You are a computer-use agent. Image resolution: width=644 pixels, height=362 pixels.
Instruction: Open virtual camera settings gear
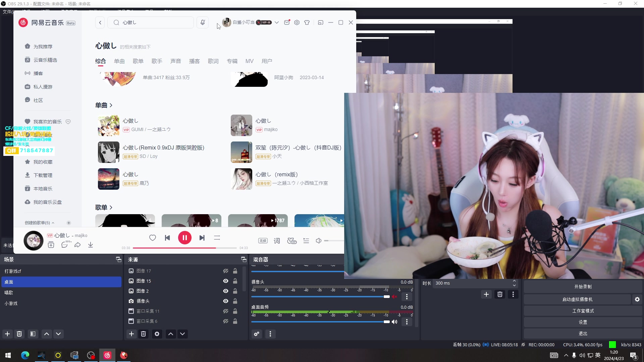point(637,299)
